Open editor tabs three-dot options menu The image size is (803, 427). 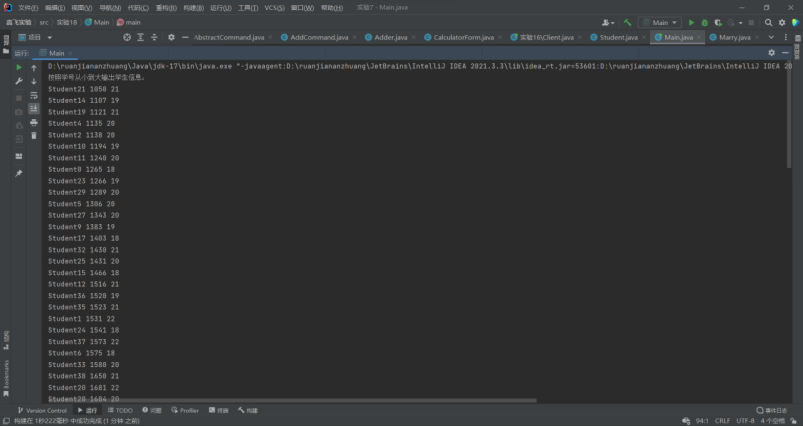coord(786,37)
